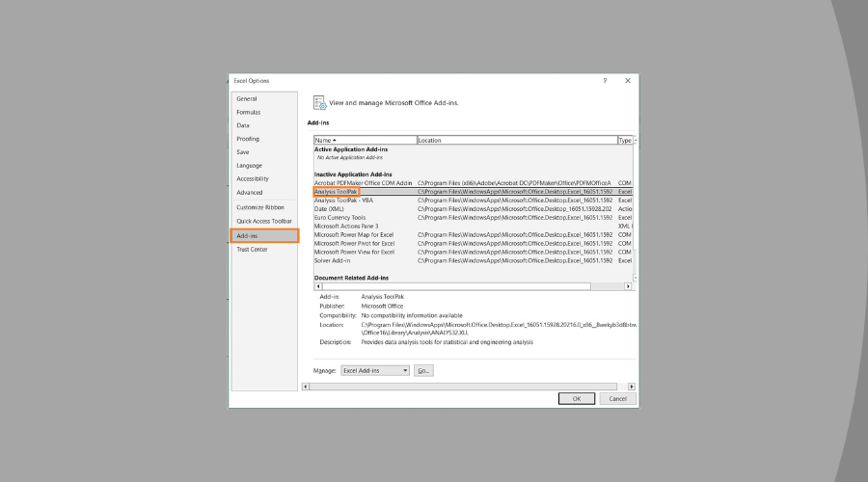868x482 pixels.
Task: Select the Solver Add-in row
Action: pos(473,260)
